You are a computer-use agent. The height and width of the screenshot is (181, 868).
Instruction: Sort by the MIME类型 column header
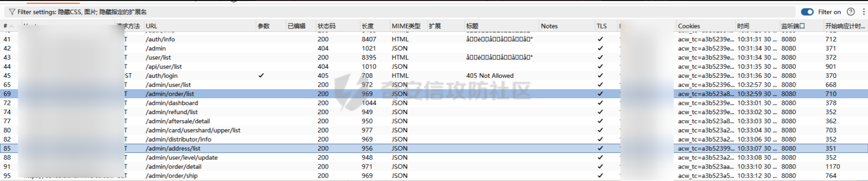point(406,26)
